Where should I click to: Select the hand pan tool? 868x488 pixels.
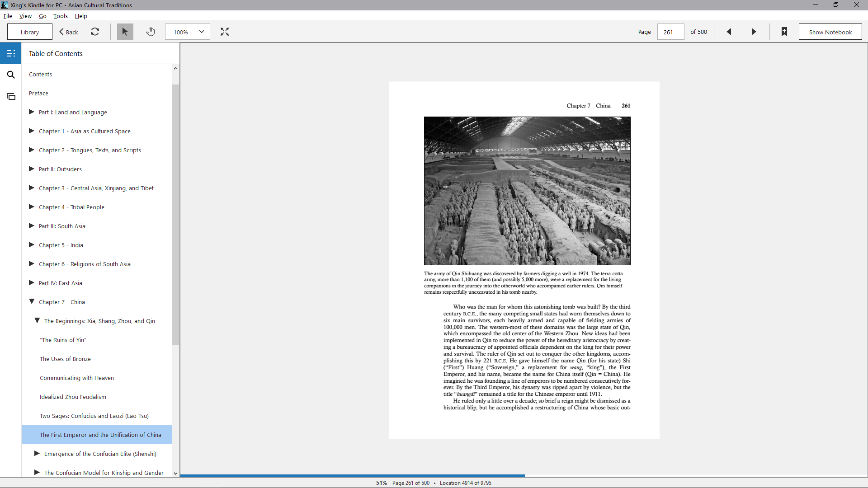pyautogui.click(x=151, y=32)
